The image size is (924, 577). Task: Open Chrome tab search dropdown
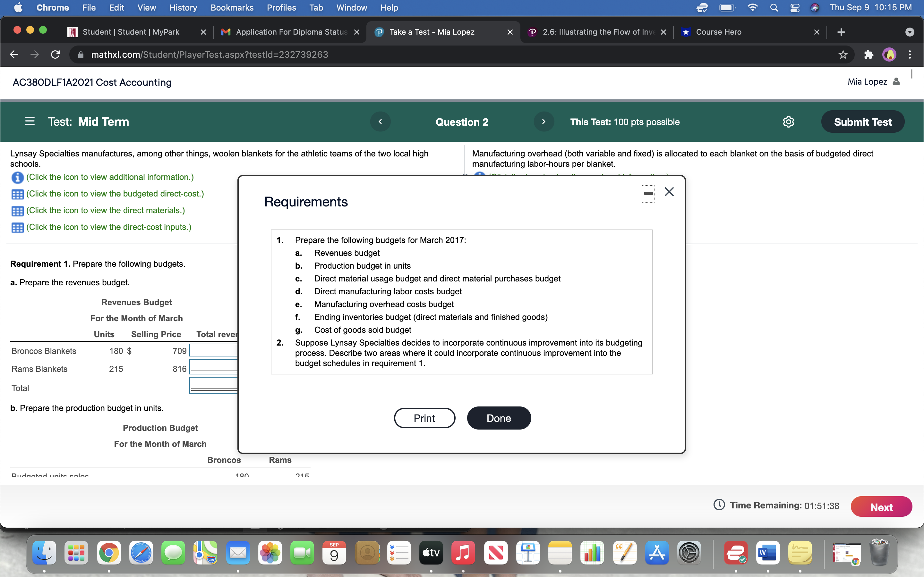[x=910, y=32]
